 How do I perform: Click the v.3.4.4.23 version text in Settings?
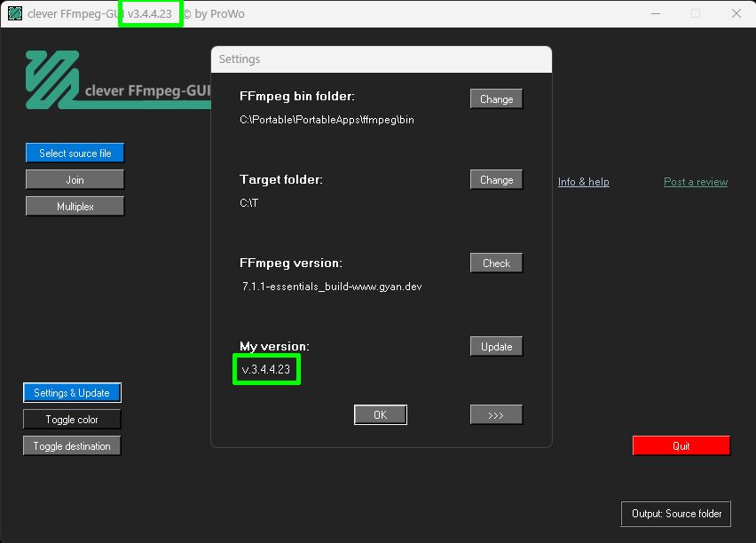pyautogui.click(x=266, y=369)
